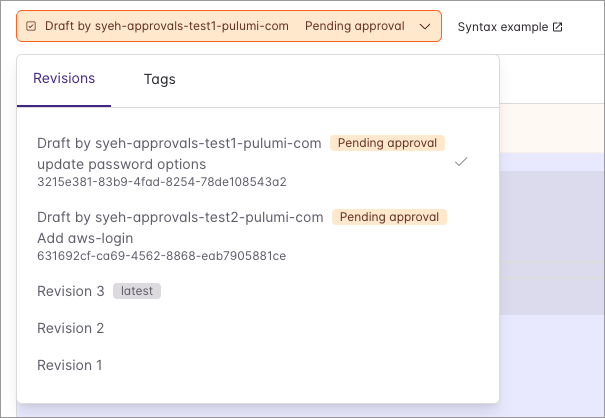Expand the draft selector chevron

[425, 27]
